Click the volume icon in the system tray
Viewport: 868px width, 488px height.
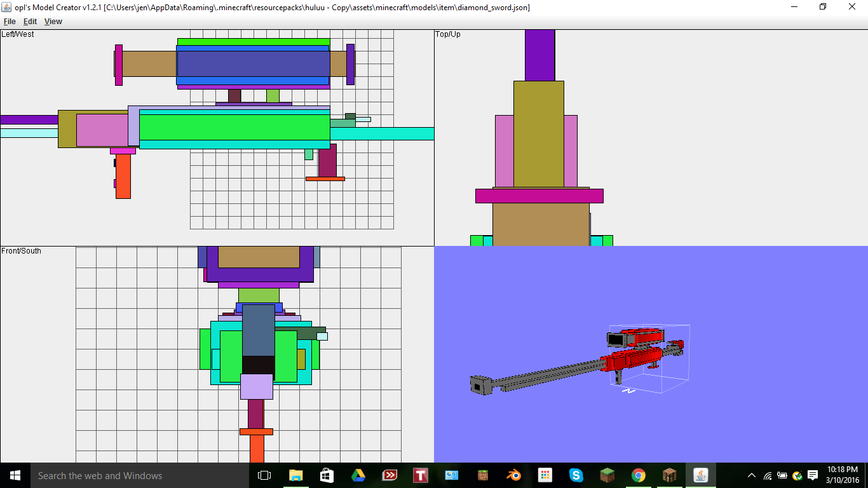(782, 475)
